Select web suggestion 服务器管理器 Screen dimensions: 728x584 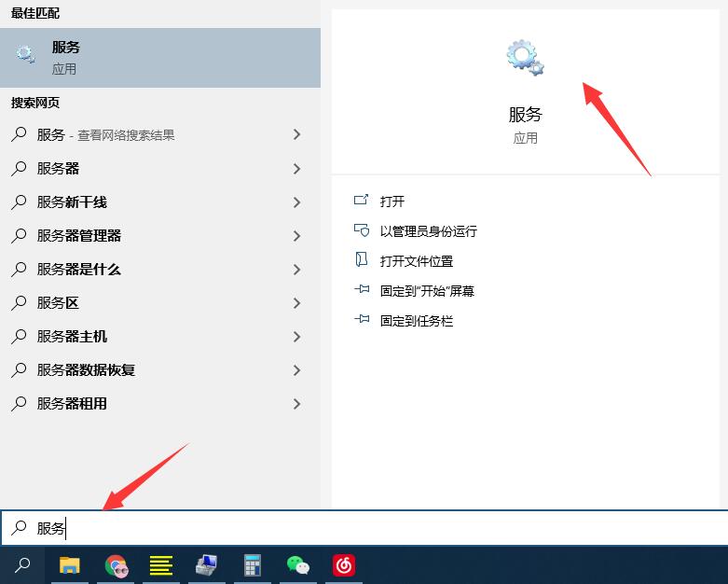coord(160,235)
